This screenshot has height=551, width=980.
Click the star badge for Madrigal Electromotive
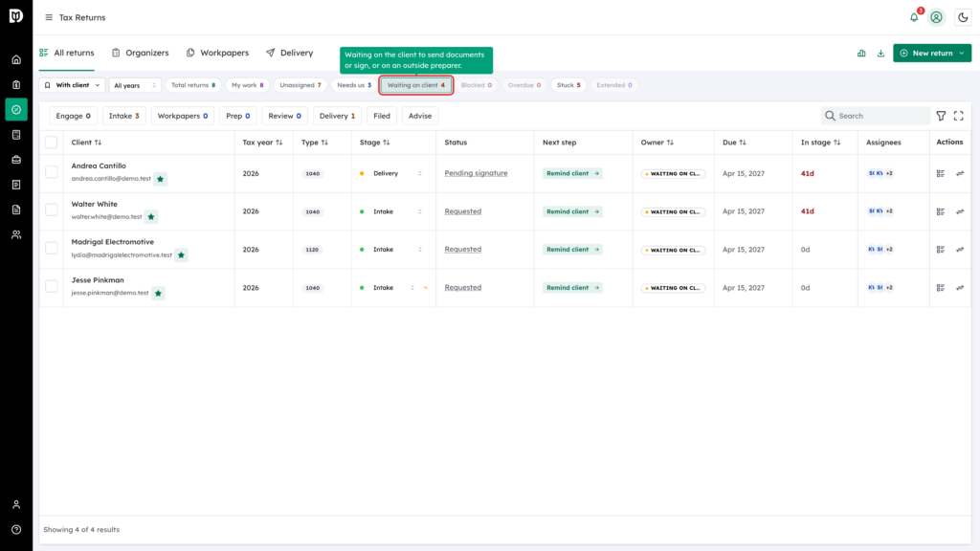(181, 254)
